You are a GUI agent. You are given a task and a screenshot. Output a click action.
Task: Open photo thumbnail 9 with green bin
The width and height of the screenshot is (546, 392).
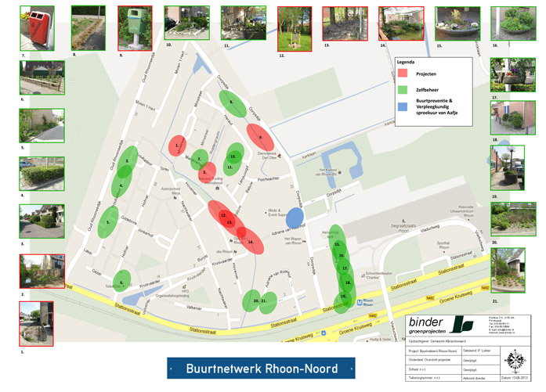[134, 27]
